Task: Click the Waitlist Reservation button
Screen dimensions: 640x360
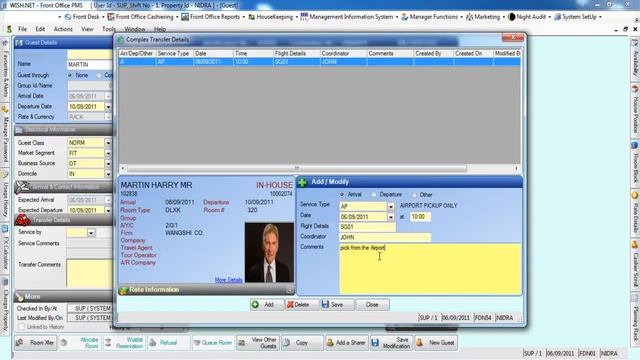Action: tap(124, 342)
